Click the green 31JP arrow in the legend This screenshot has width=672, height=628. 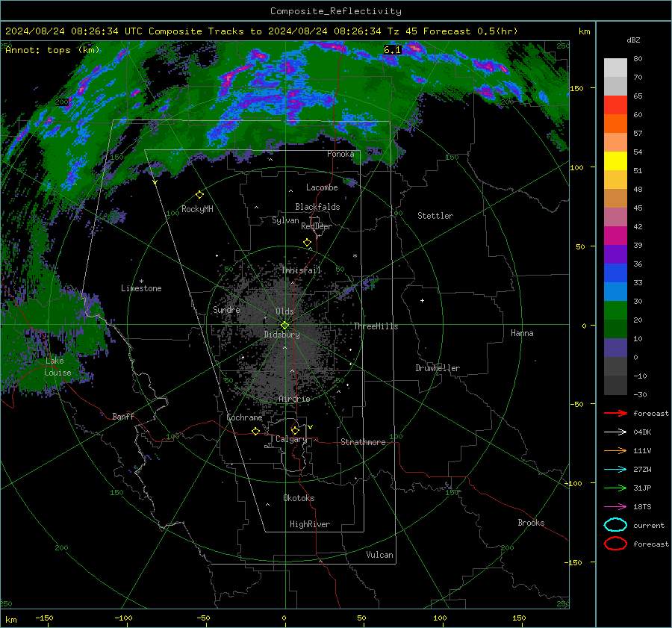[x=615, y=488]
